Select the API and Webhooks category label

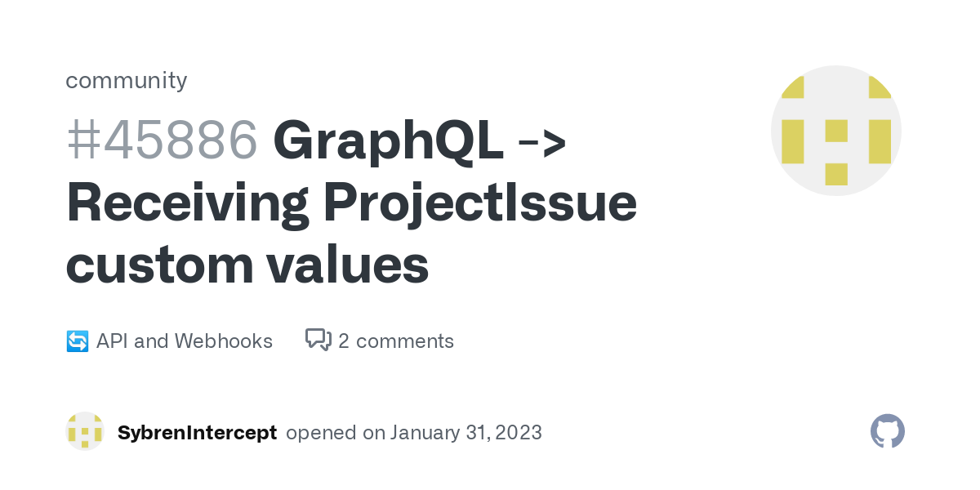coord(185,341)
